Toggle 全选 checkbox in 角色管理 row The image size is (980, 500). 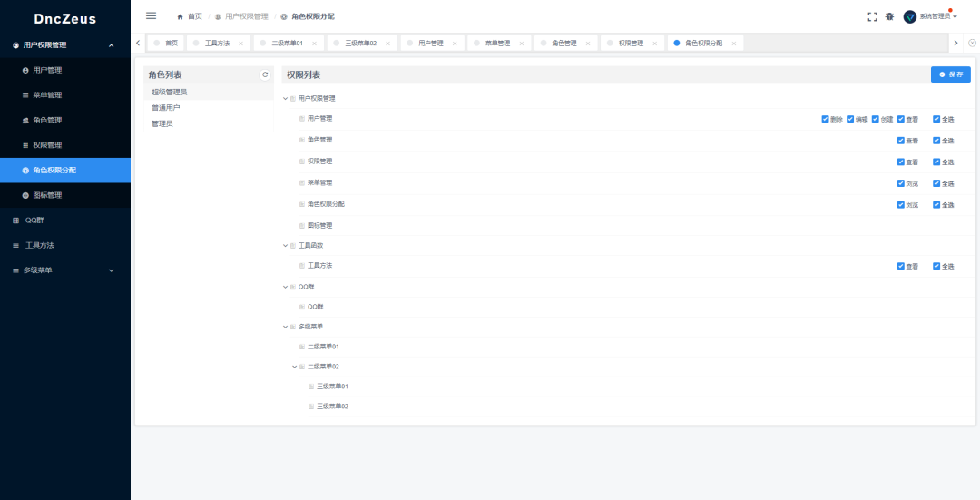[x=936, y=140]
